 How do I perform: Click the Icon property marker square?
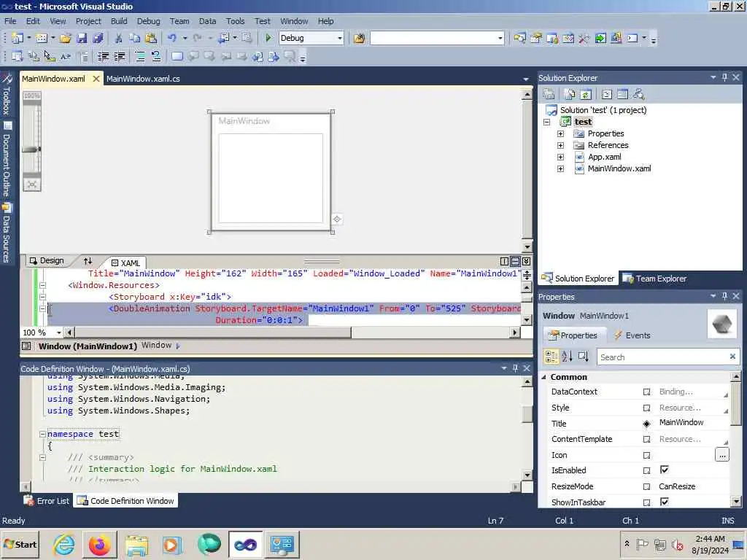pyautogui.click(x=646, y=455)
